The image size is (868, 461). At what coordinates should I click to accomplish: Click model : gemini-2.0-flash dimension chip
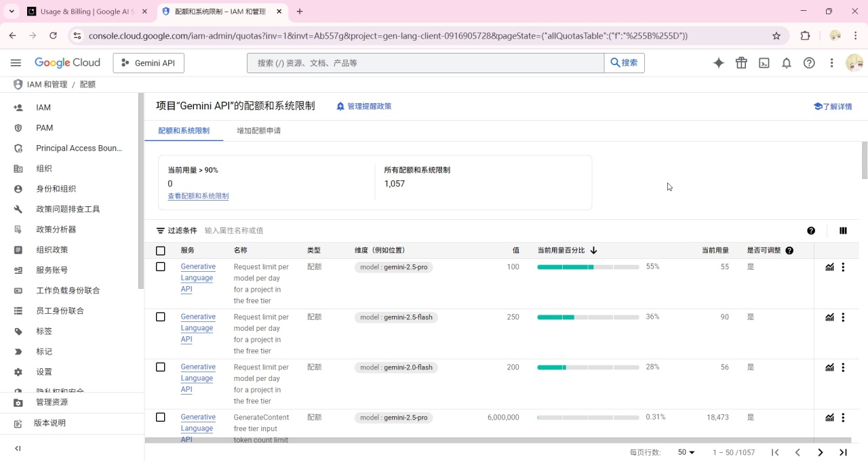396,367
